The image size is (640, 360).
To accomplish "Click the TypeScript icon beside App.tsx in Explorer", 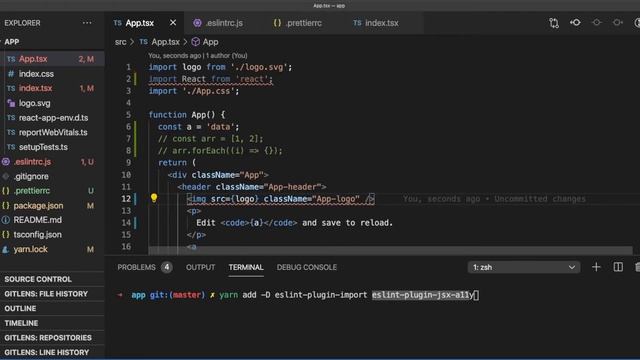I will (x=11, y=59).
